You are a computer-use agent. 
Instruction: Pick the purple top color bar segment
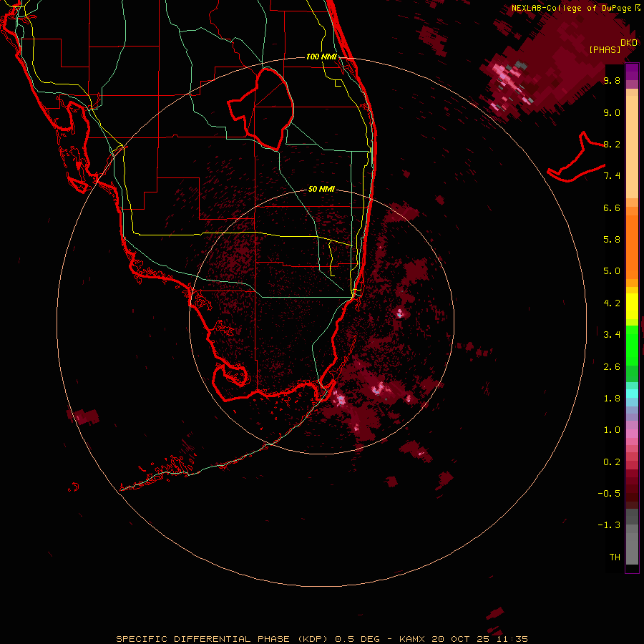pos(632,72)
